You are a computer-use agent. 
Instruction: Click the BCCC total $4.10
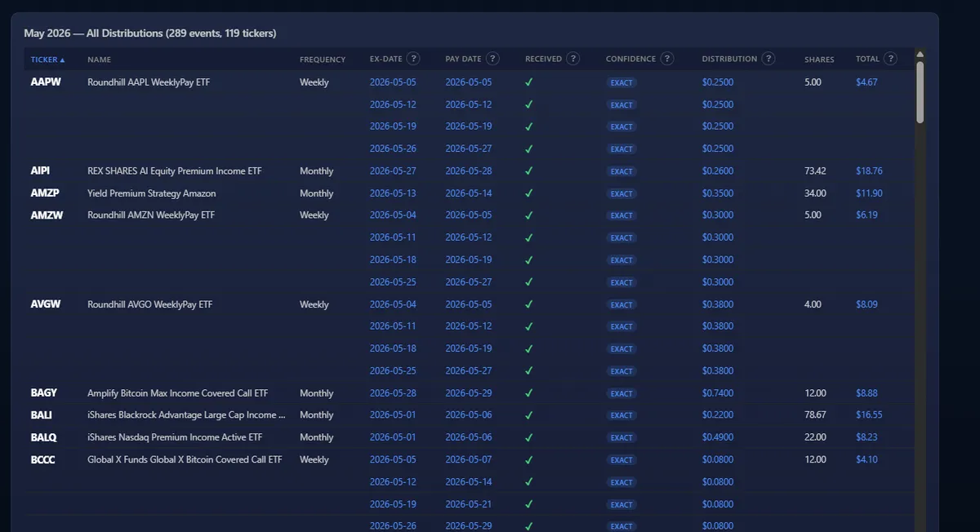click(866, 459)
